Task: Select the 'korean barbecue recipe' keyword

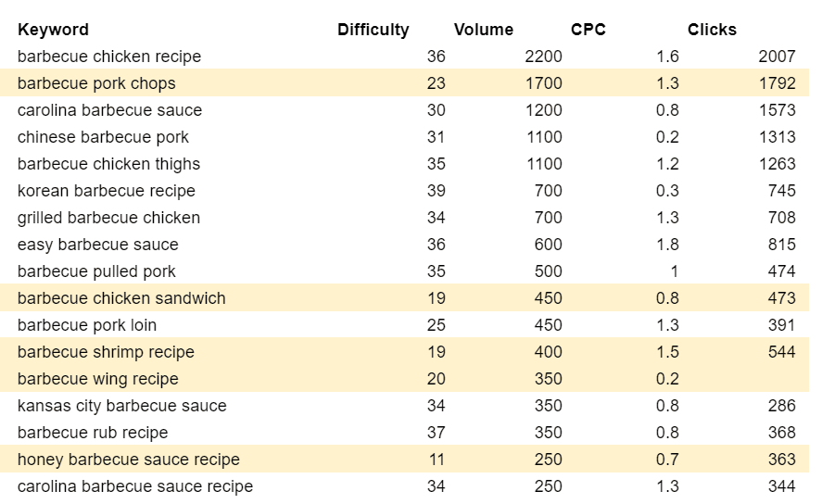Action: coord(107,191)
